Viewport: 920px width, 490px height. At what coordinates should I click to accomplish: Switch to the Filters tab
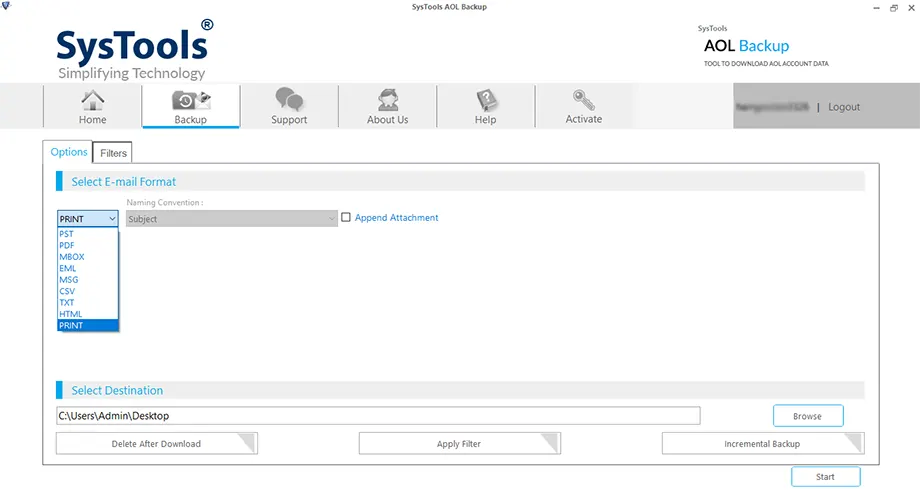pos(113,153)
